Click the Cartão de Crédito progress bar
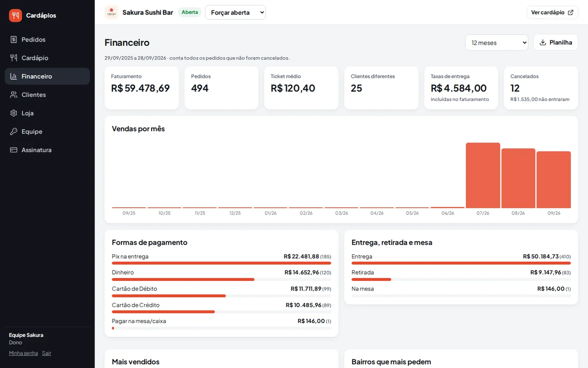This screenshot has width=588, height=368. tap(221, 312)
